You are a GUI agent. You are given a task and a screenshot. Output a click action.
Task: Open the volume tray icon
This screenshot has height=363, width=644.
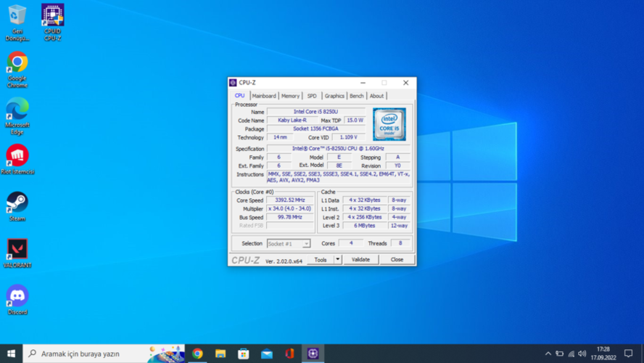click(582, 354)
